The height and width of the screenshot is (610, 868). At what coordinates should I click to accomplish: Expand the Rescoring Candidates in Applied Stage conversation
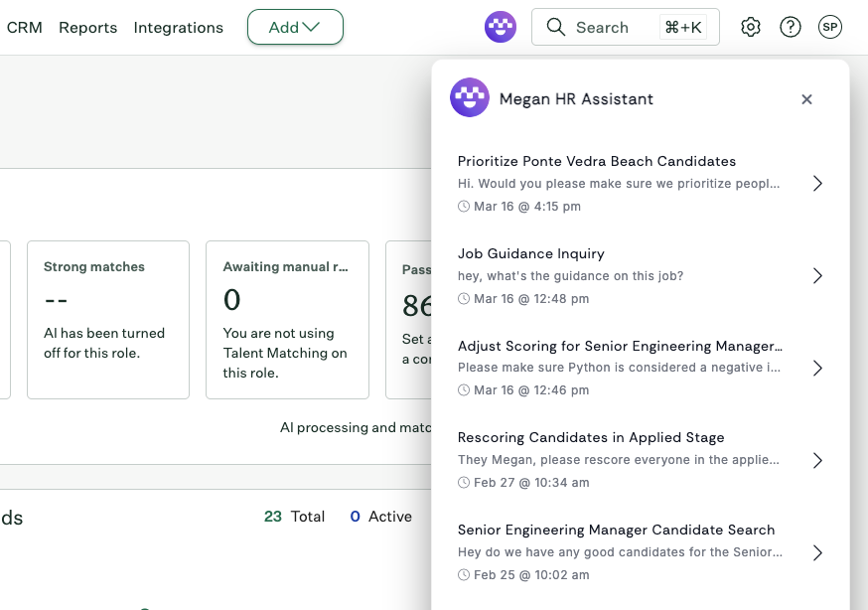tap(817, 460)
